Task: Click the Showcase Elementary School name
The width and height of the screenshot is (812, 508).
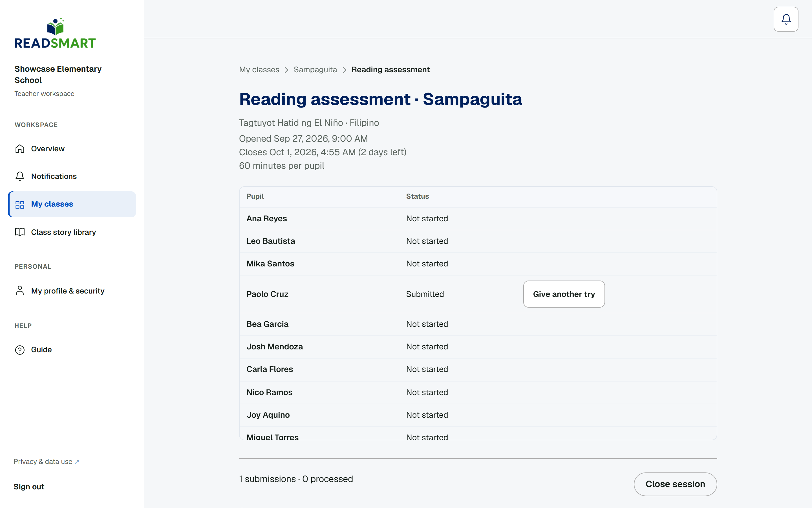Action: (x=58, y=75)
